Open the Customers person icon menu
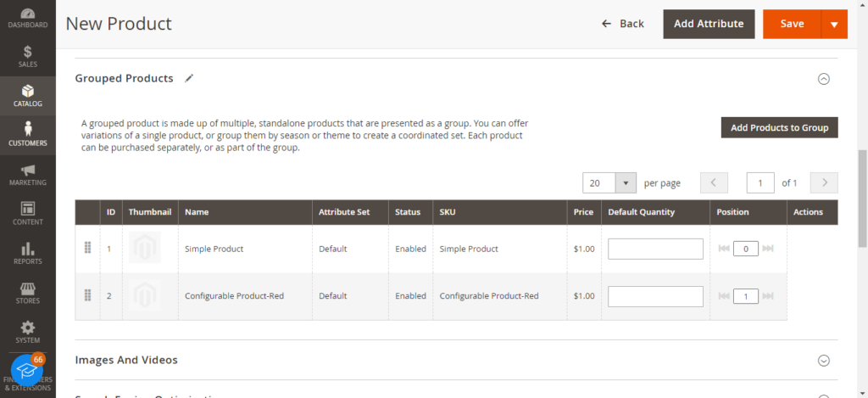Image resolution: width=868 pixels, height=398 pixels. tap(28, 136)
